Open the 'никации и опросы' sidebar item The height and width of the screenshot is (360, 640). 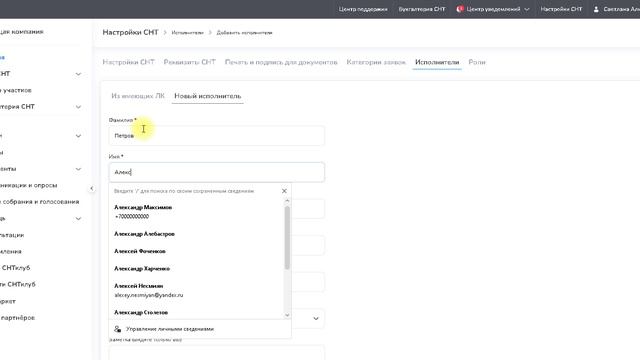(x=29, y=185)
